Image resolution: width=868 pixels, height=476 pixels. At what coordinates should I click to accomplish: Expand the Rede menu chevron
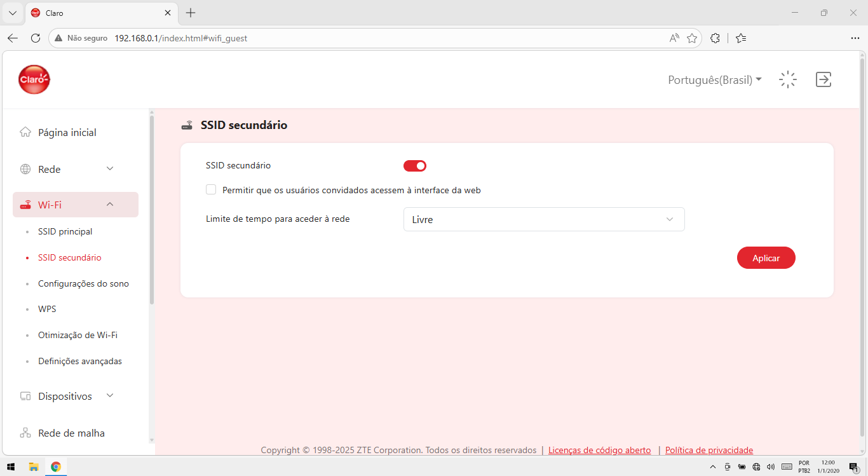pos(110,168)
